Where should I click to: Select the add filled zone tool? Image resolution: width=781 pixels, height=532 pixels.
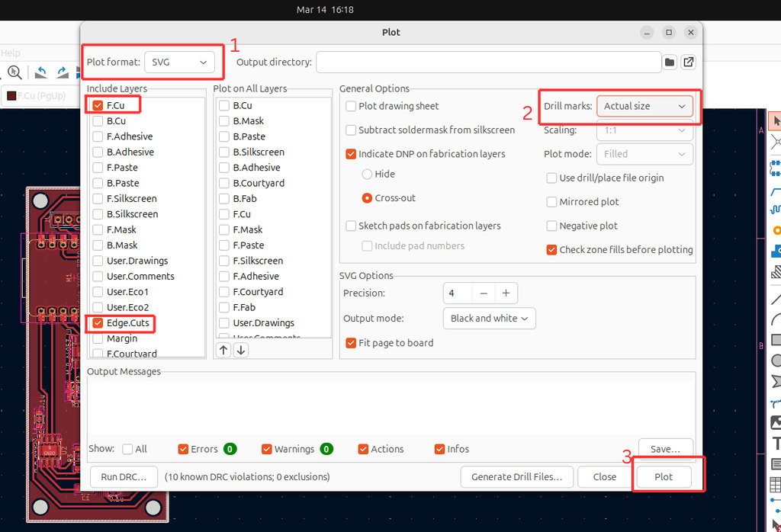[x=776, y=250]
